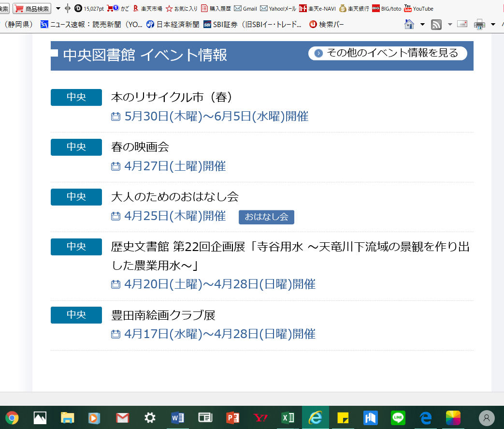Click the おはなし会 tag label
This screenshot has width=504, height=429.
(x=266, y=217)
